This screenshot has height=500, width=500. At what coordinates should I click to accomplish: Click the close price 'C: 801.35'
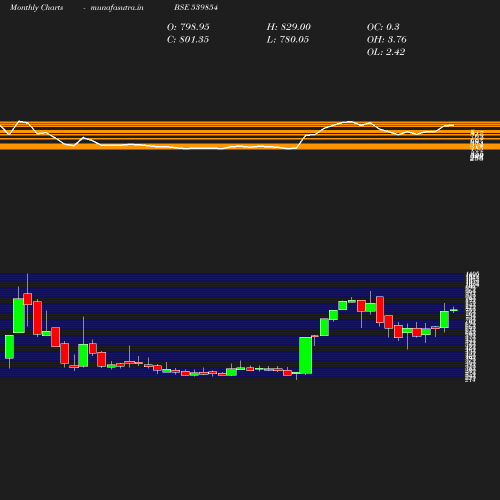tap(188, 40)
